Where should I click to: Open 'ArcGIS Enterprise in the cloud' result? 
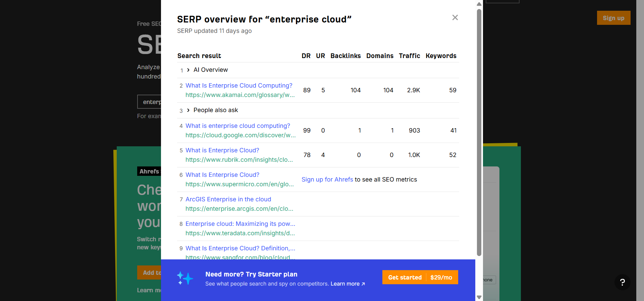coord(228,199)
